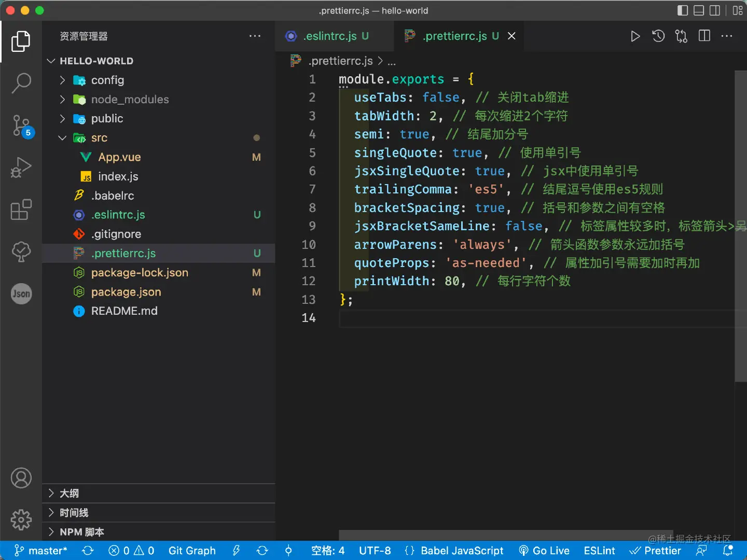The image size is (747, 560).
Task: Open the Manage gear menu
Action: coord(21,520)
